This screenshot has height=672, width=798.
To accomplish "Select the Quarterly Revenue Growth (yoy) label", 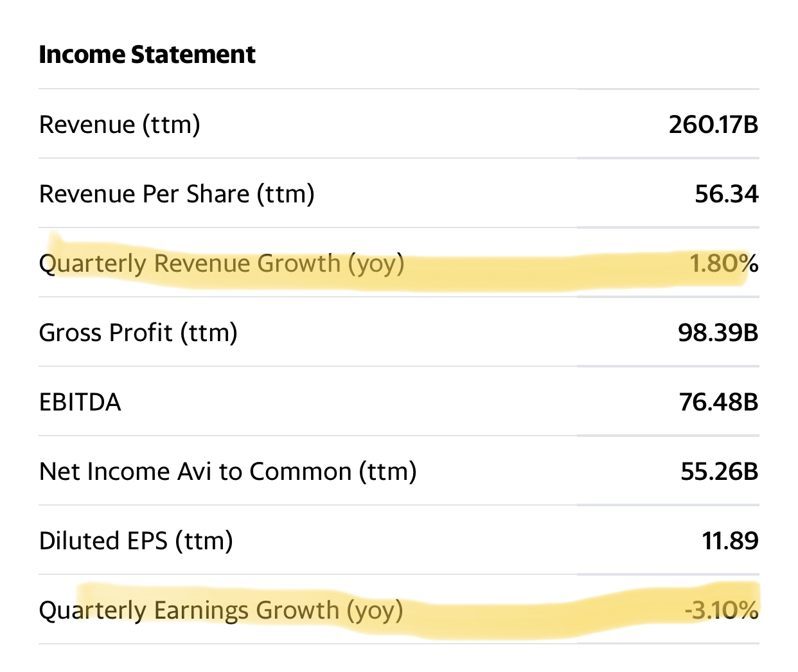I will click(222, 263).
